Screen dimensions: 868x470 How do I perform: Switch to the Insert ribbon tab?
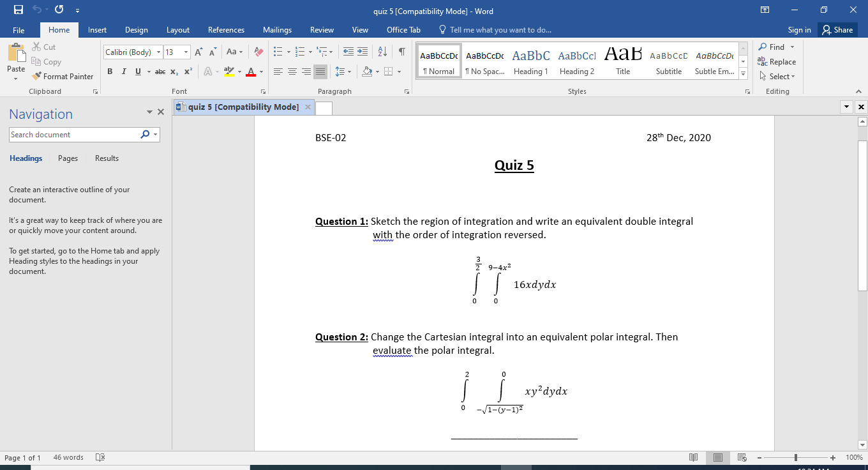[97, 29]
